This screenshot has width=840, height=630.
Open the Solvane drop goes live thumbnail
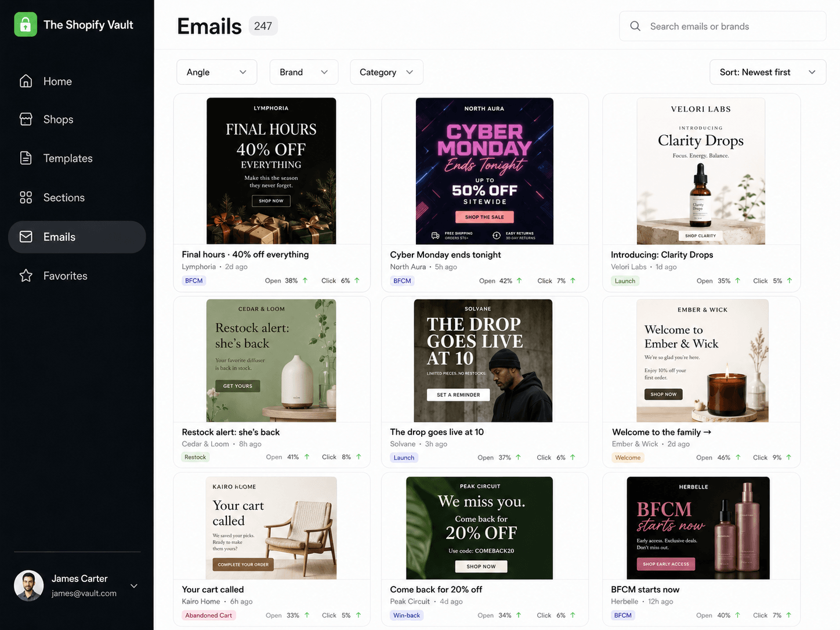(483, 360)
